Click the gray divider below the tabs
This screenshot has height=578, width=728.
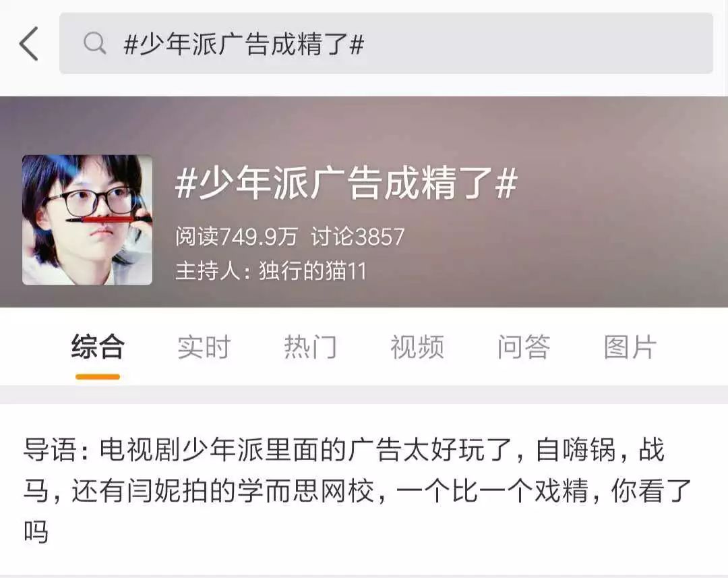[x=364, y=395]
